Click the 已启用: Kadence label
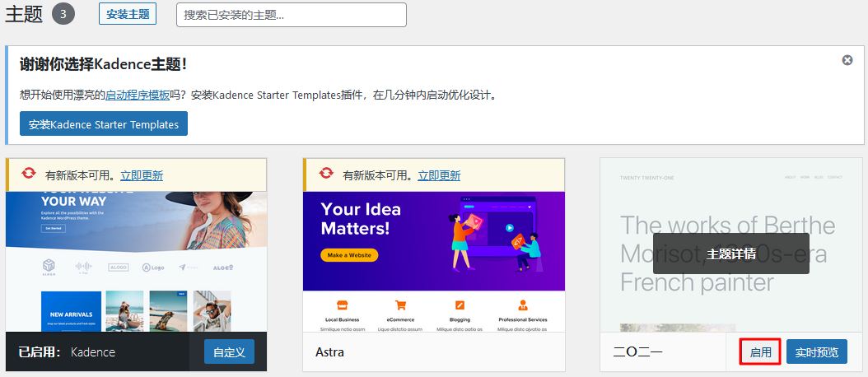868x377 pixels. pyautogui.click(x=67, y=352)
